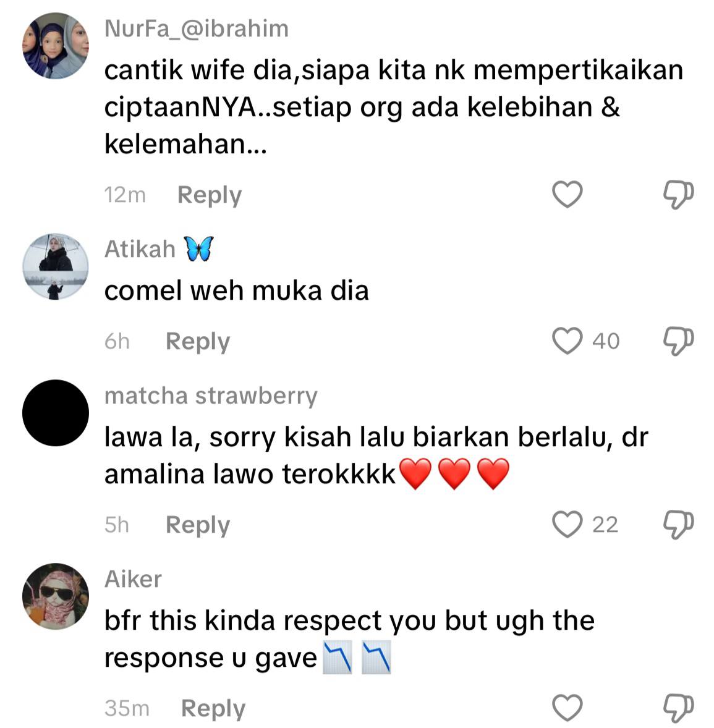Screen dimensions: 714x728
Task: Reply to NurFa_@ibrahim's comment
Action: point(210,195)
